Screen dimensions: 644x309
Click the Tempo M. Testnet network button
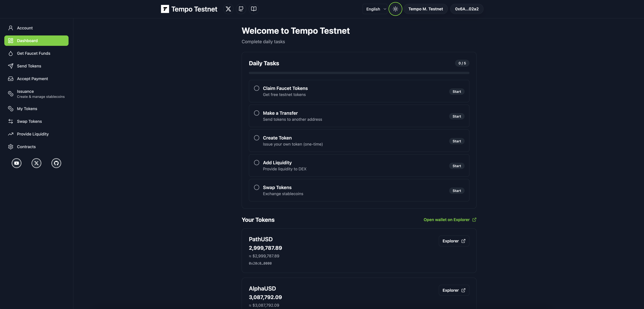[x=426, y=9]
